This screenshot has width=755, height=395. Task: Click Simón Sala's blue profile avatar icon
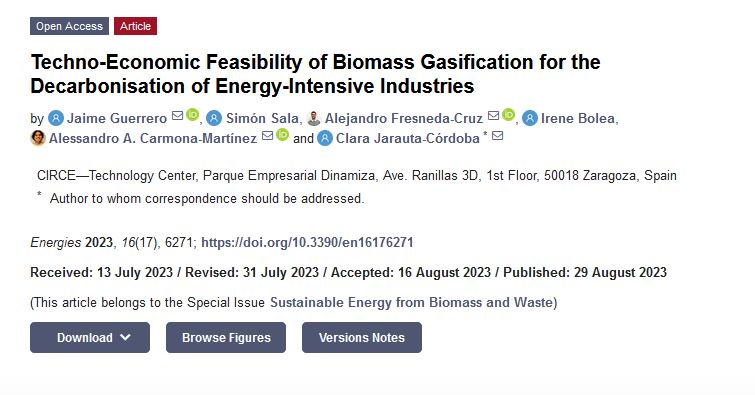click(214, 118)
